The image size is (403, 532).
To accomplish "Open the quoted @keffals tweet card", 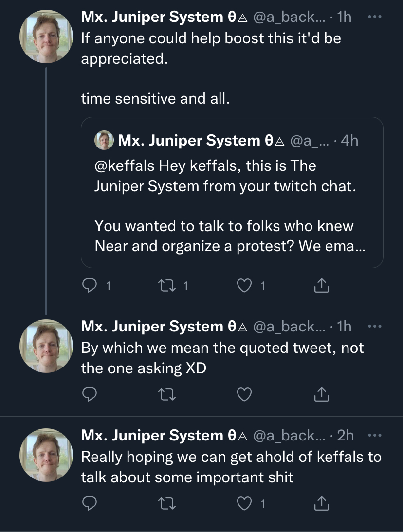I will point(232,192).
